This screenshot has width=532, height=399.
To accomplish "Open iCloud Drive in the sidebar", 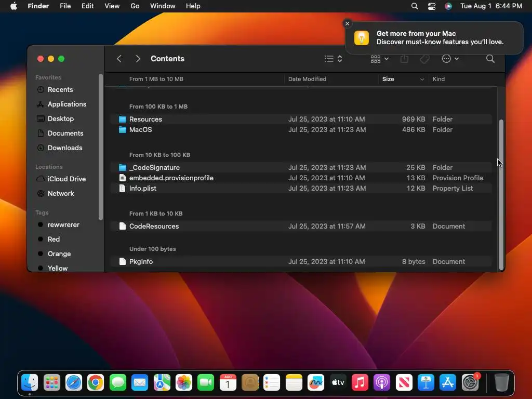I will coord(66,179).
